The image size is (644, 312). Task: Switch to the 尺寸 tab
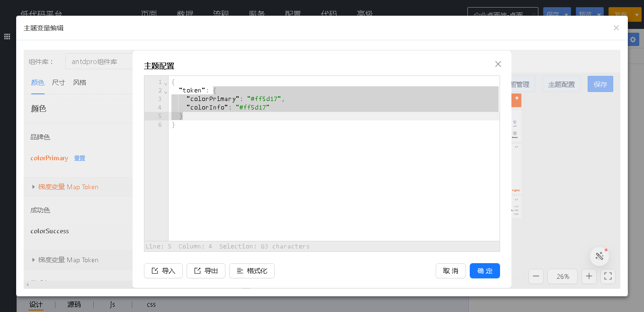(58, 83)
